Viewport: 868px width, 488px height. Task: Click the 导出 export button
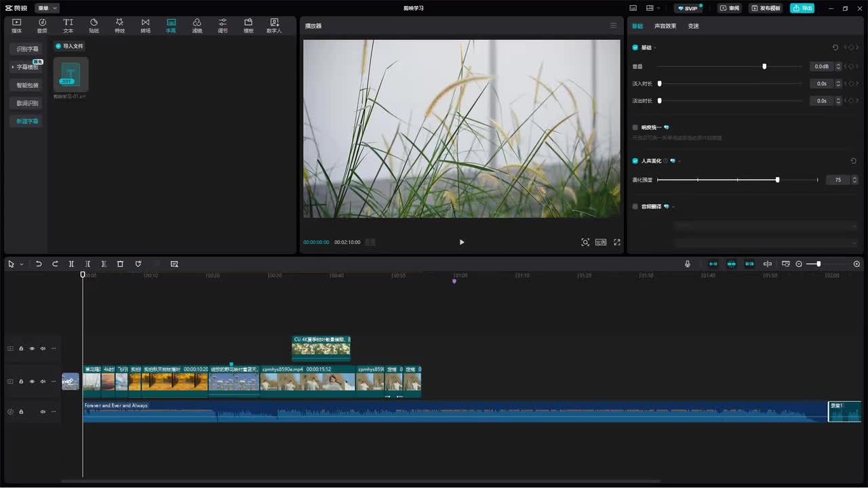802,8
